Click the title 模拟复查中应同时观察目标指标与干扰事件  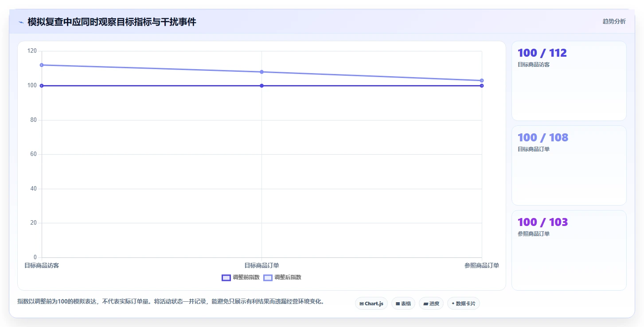click(x=112, y=22)
